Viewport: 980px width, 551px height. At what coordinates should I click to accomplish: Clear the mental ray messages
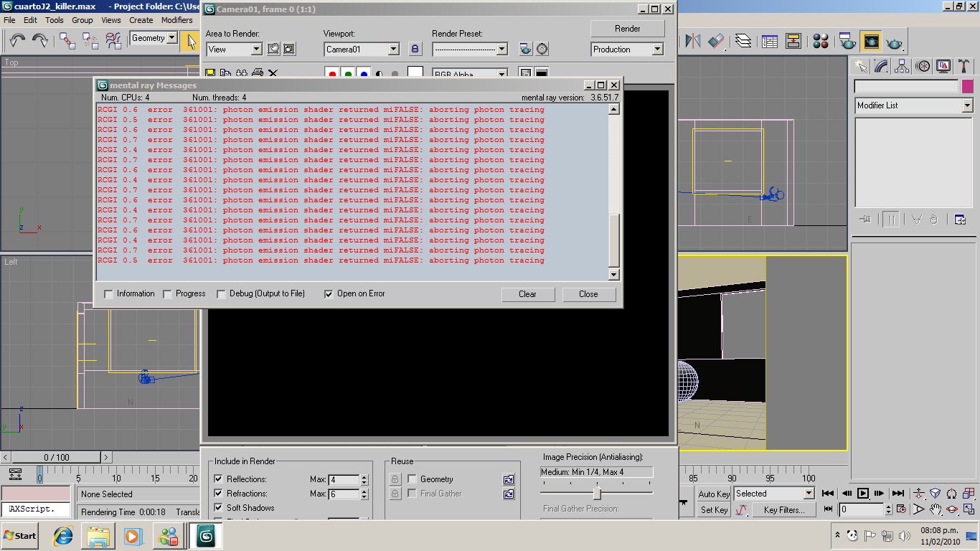click(527, 294)
